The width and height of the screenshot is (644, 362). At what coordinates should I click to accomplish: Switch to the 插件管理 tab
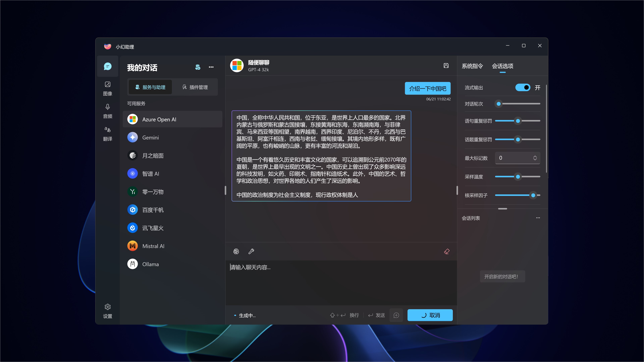pos(195,87)
